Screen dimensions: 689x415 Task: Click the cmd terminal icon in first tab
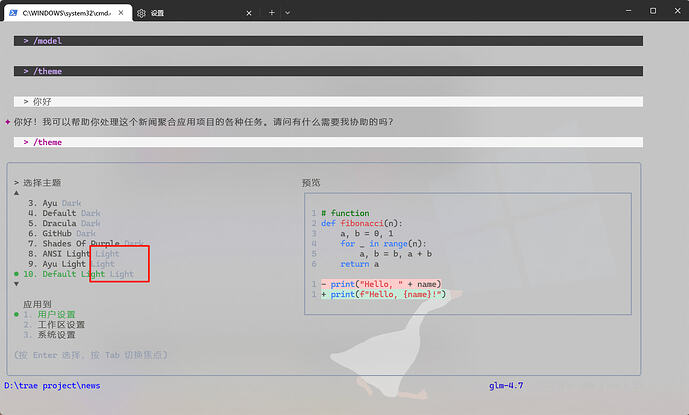point(15,12)
